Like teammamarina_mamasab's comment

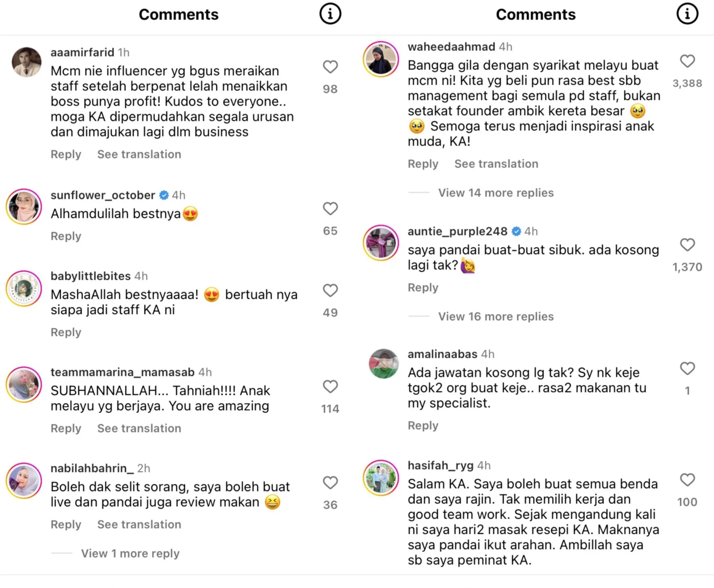pos(330,387)
